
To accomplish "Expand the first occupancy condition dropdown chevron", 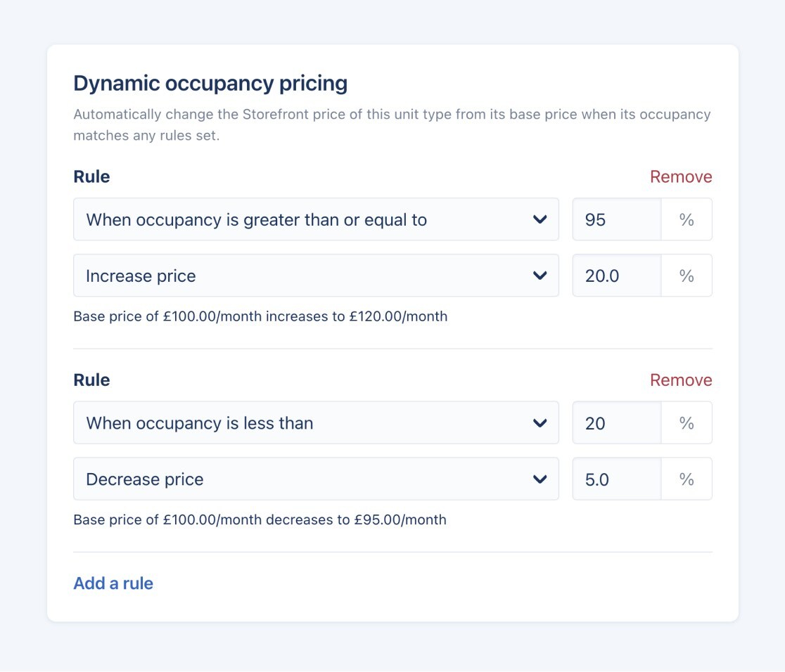I will point(540,219).
